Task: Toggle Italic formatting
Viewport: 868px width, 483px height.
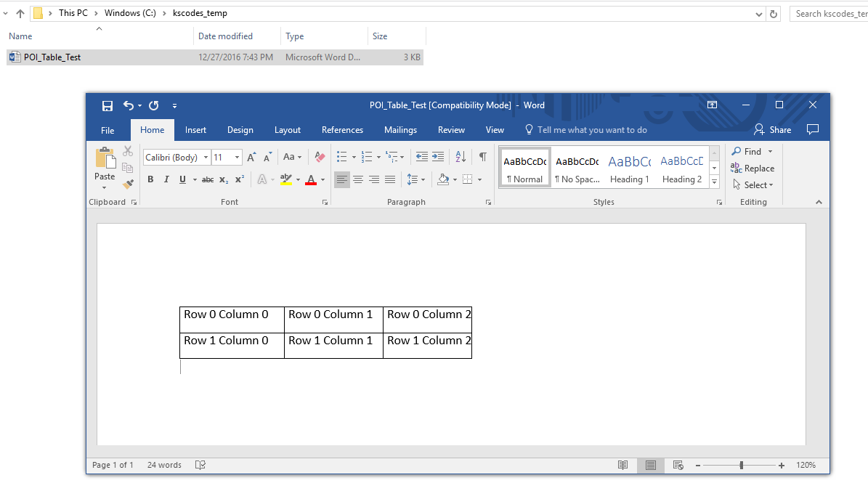Action: point(166,179)
